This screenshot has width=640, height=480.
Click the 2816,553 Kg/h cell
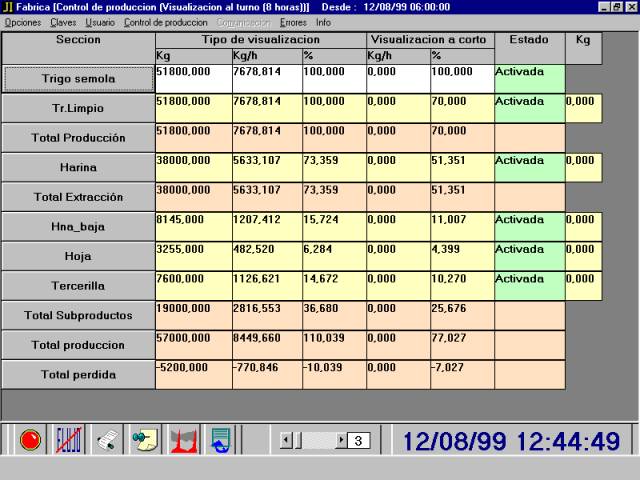pyautogui.click(x=267, y=316)
